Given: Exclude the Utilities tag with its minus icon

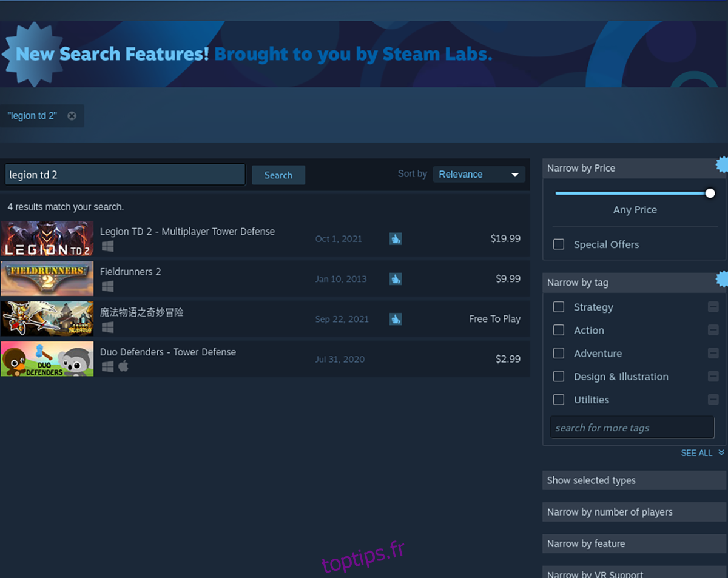Looking at the screenshot, I should [713, 400].
